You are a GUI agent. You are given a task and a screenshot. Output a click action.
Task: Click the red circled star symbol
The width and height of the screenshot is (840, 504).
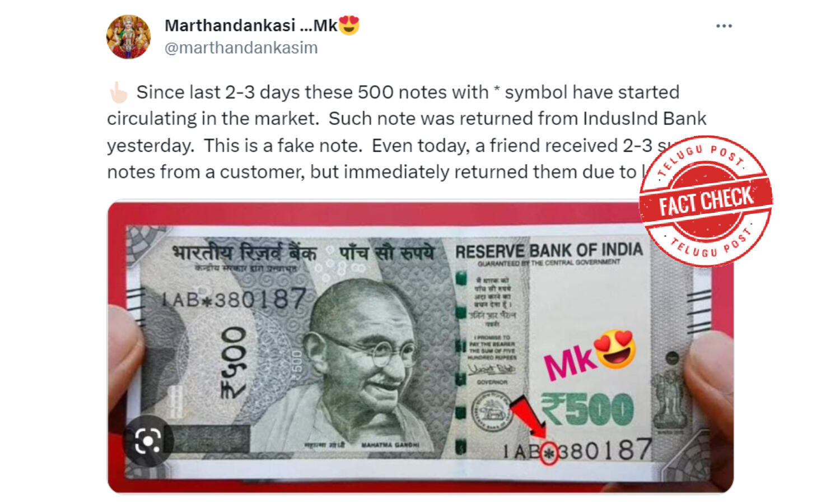pyautogui.click(x=549, y=452)
